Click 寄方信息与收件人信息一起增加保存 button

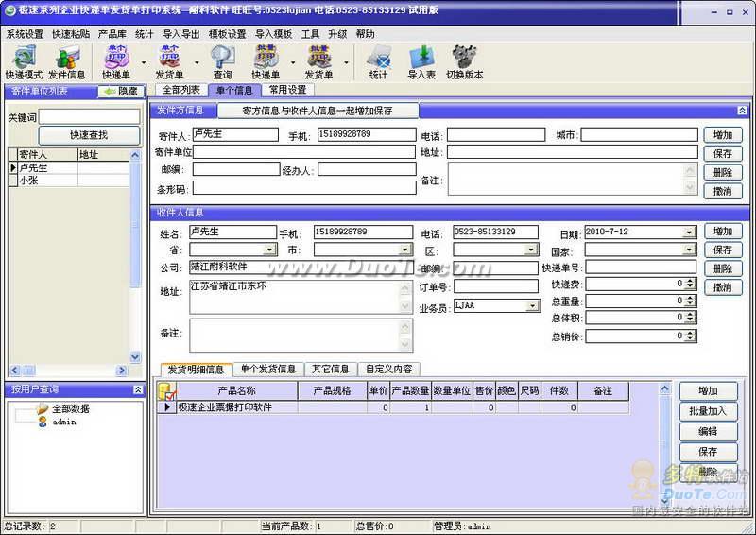click(x=318, y=111)
